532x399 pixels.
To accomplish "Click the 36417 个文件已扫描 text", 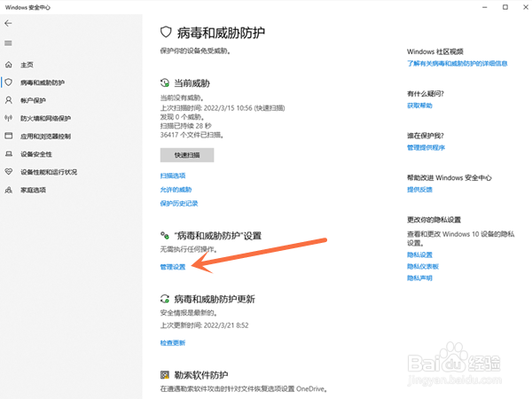I will [x=192, y=135].
